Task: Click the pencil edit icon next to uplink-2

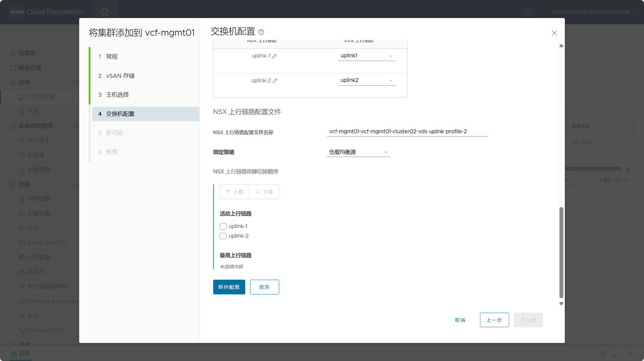Action: click(x=275, y=81)
